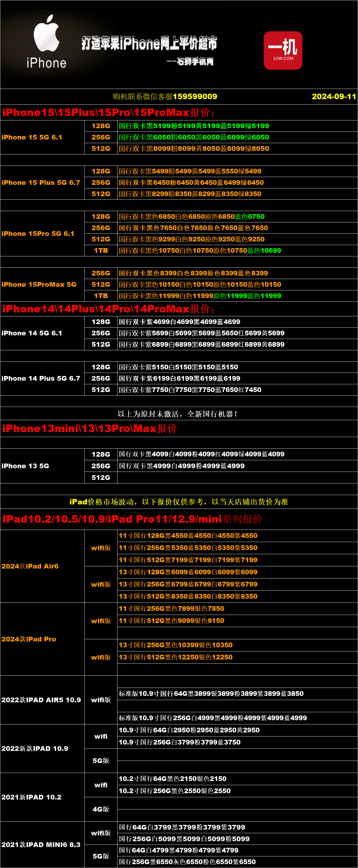This screenshot has width=358, height=868.
Task: Select the 2024款iPad Air6 model cell
Action: pos(30,566)
